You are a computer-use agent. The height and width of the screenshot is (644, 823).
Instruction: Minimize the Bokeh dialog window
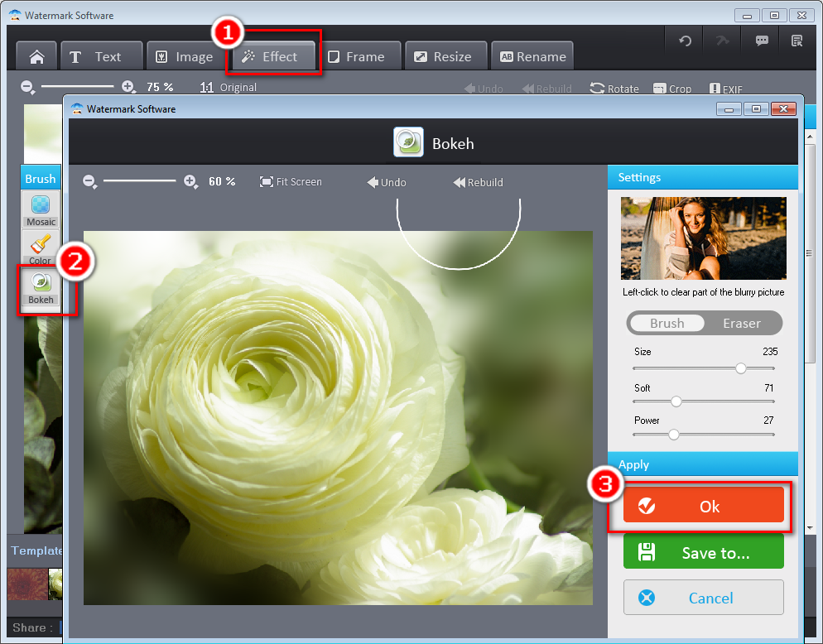click(x=729, y=108)
